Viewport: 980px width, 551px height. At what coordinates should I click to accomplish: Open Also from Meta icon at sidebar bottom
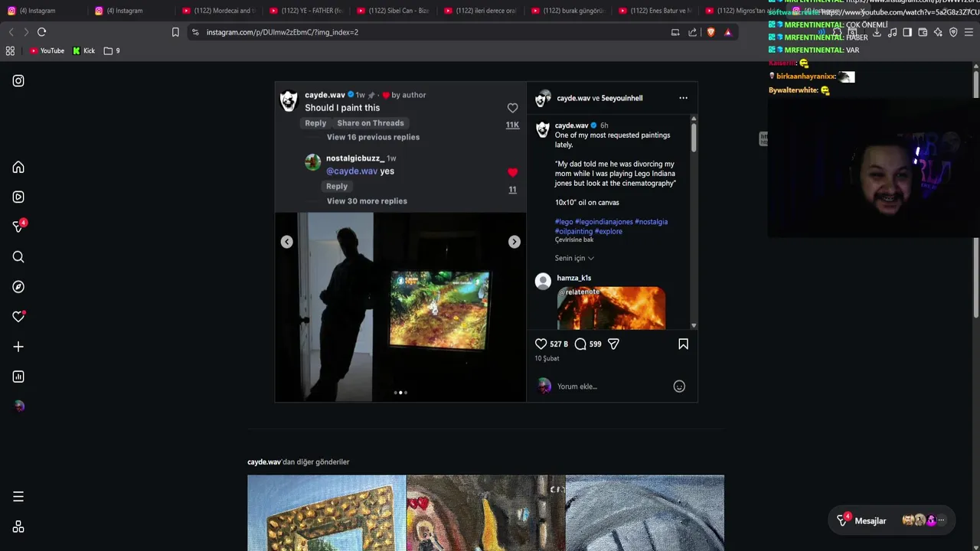pyautogui.click(x=18, y=527)
